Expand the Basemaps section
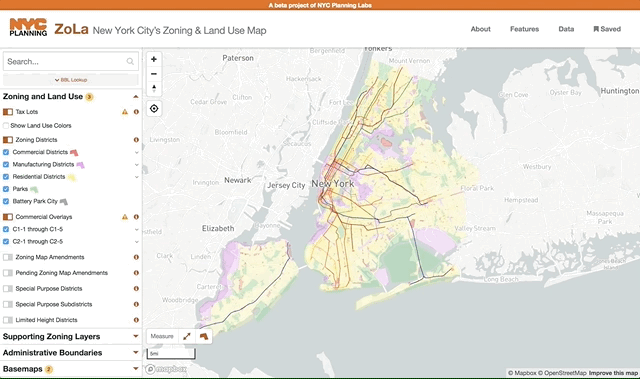This screenshot has width=640, height=379. [x=136, y=369]
